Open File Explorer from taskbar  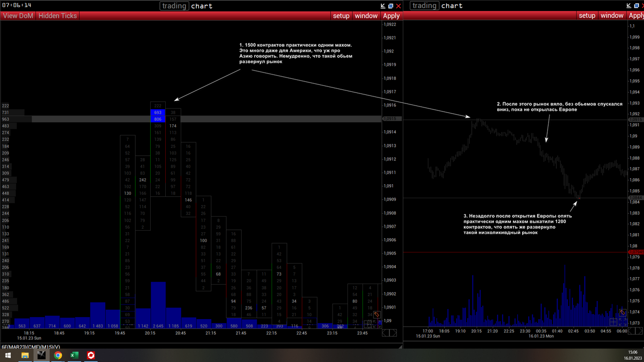[24, 356]
